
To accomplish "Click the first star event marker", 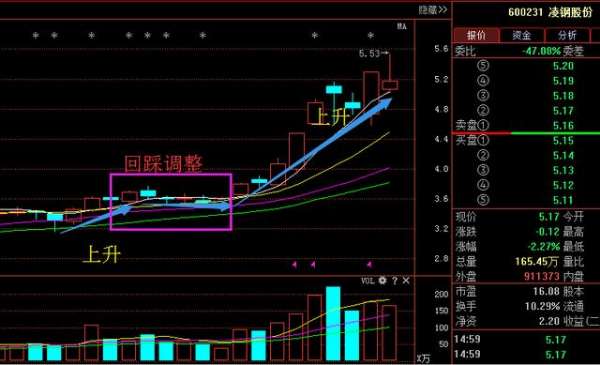I will pyautogui.click(x=36, y=36).
